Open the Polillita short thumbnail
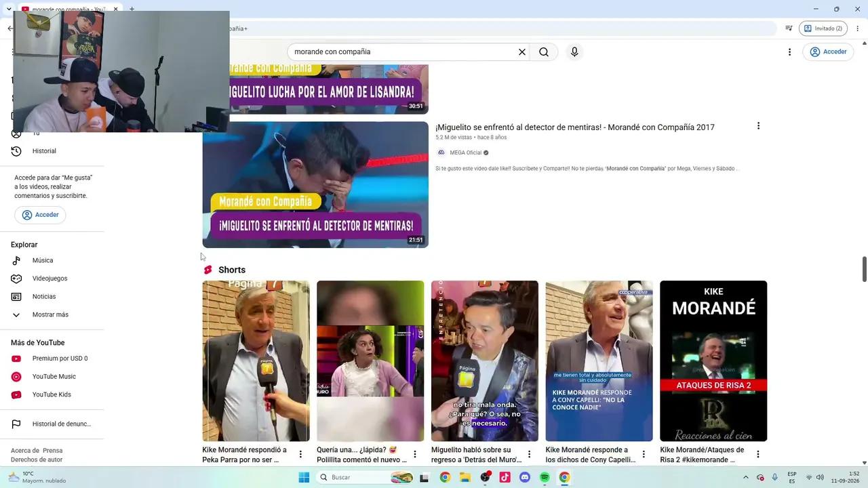The width and height of the screenshot is (868, 488). tap(370, 361)
